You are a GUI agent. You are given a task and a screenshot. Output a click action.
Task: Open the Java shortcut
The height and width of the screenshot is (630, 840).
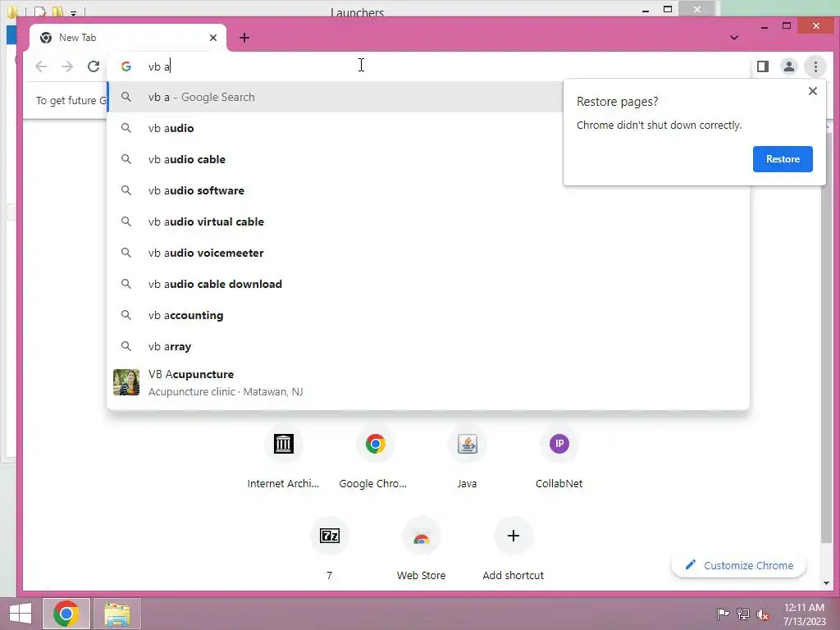coord(467,459)
